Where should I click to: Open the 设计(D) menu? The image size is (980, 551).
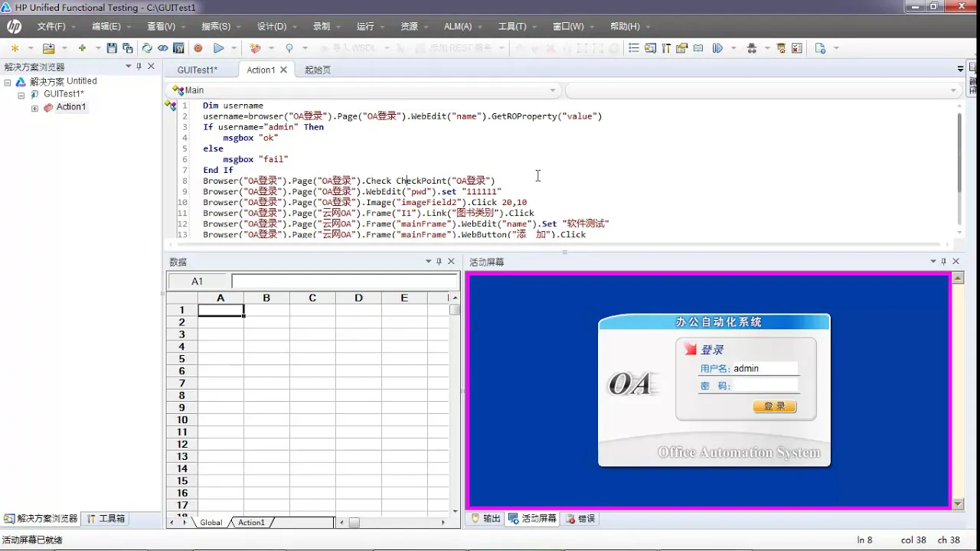click(272, 27)
